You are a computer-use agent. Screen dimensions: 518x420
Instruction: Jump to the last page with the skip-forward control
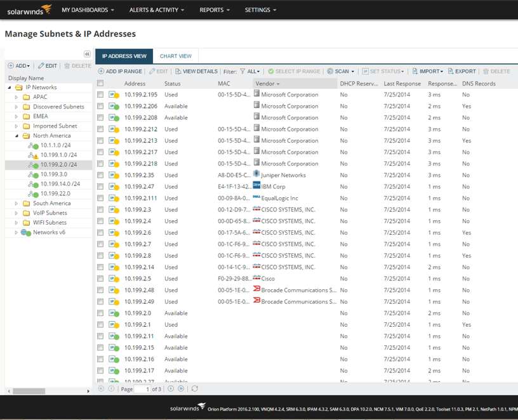point(180,388)
